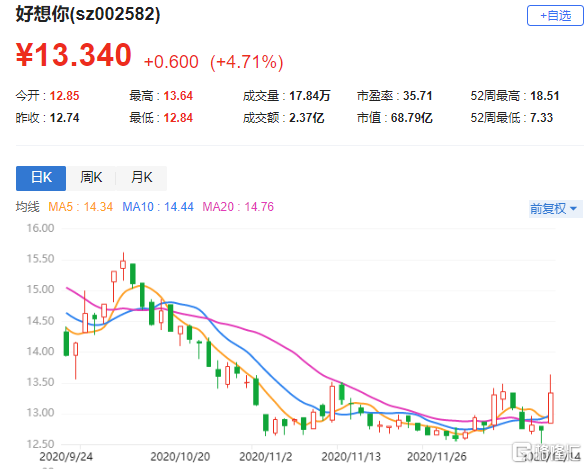Click the price change +0.600

(x=171, y=62)
